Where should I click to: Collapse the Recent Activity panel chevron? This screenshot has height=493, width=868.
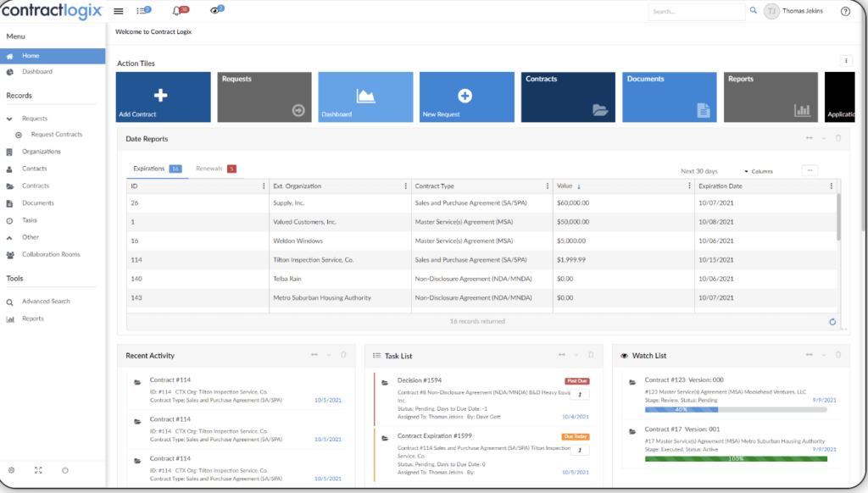[x=329, y=355]
